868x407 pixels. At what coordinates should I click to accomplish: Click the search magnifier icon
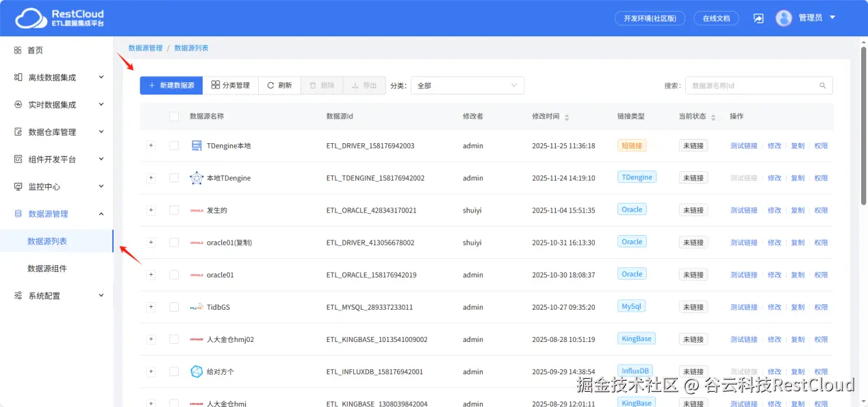click(x=823, y=85)
